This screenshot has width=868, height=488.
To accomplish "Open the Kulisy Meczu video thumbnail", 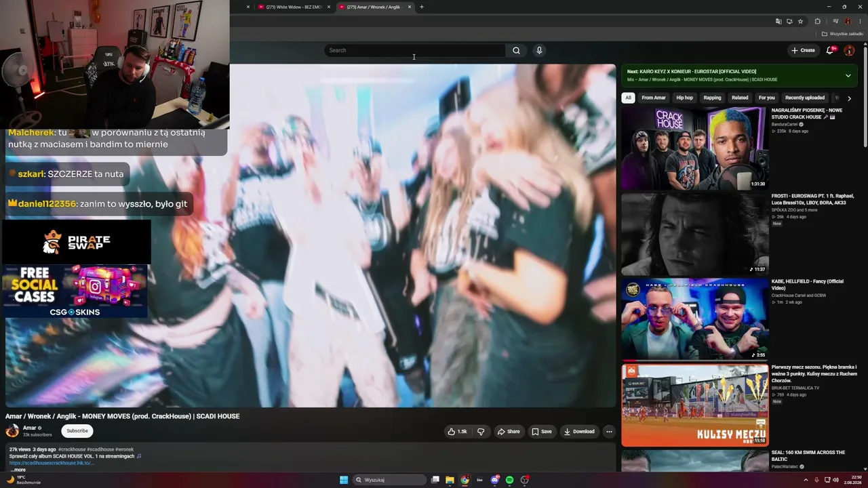I will 694,405.
